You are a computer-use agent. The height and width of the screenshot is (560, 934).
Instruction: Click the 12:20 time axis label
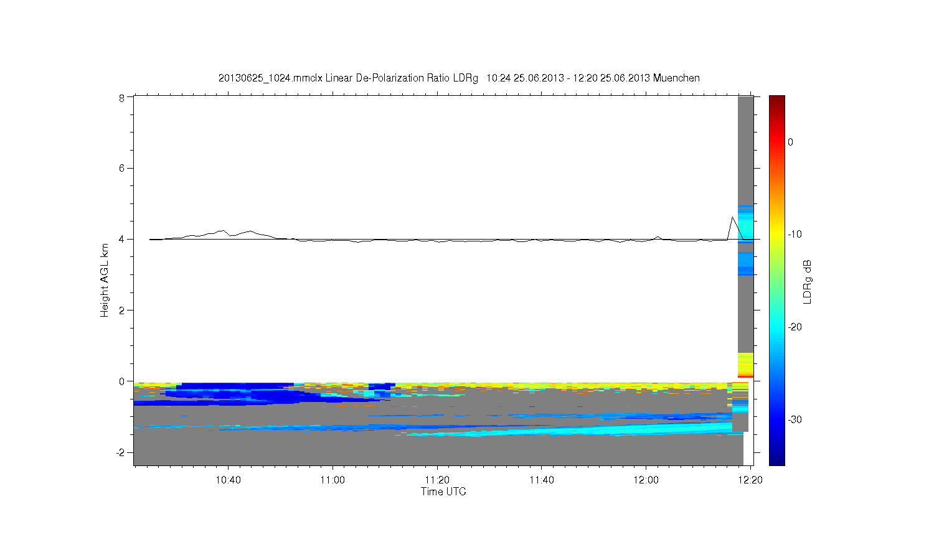[x=750, y=480]
